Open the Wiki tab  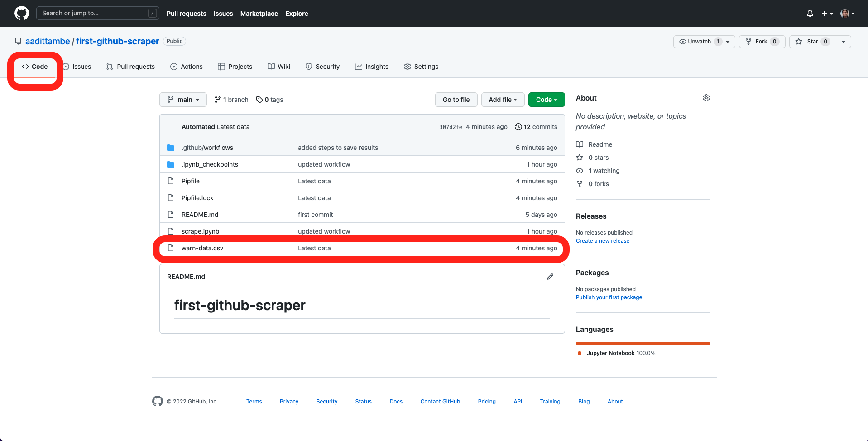click(279, 67)
